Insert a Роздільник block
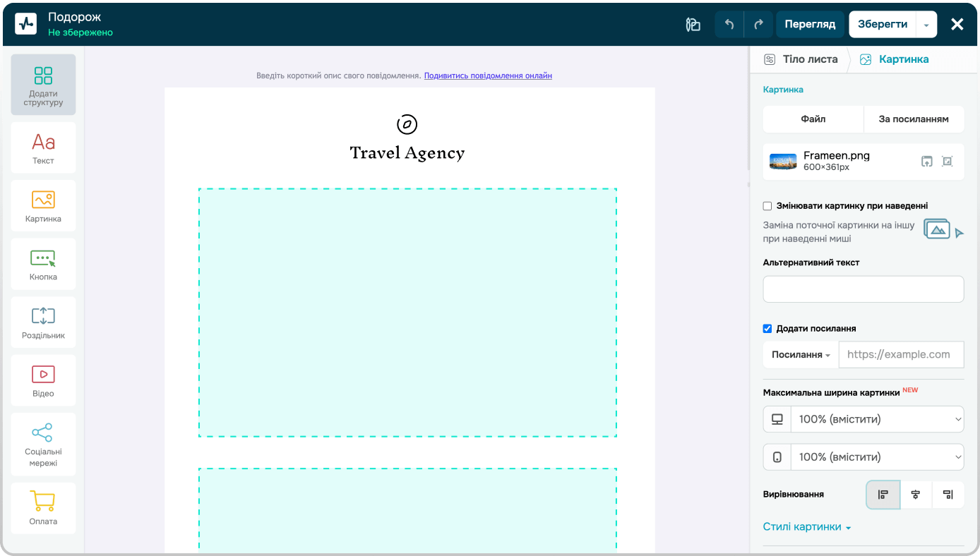 pos(43,322)
